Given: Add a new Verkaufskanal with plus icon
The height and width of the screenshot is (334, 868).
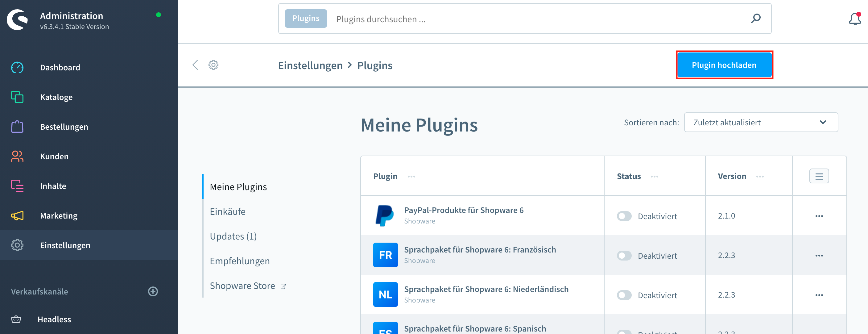Looking at the screenshot, I should pos(153,291).
